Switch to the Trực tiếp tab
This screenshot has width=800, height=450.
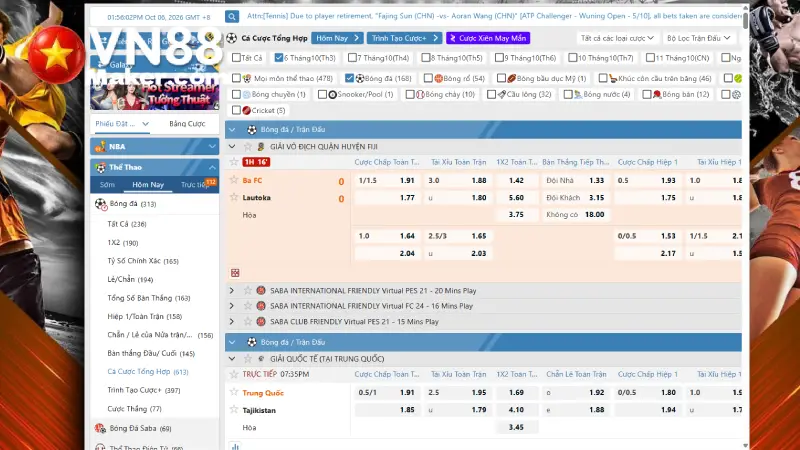pyautogui.click(x=195, y=185)
